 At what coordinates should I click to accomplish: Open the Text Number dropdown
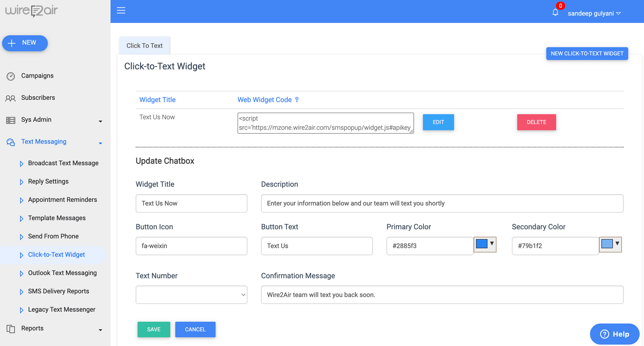[191, 295]
